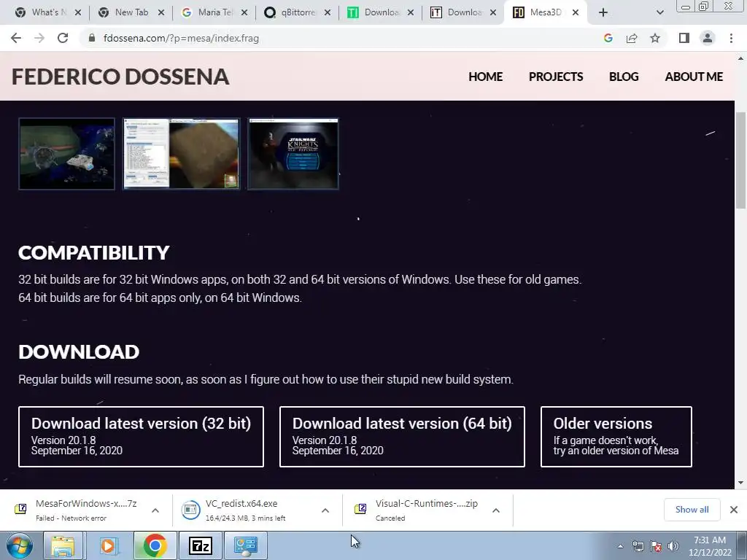Show hidden tray icons arrow

(x=620, y=546)
